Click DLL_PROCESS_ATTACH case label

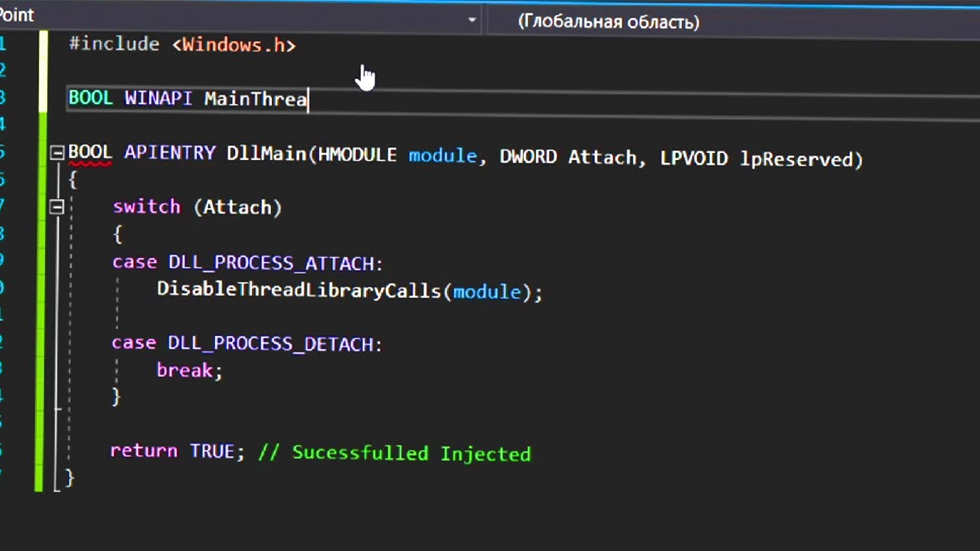tap(272, 263)
